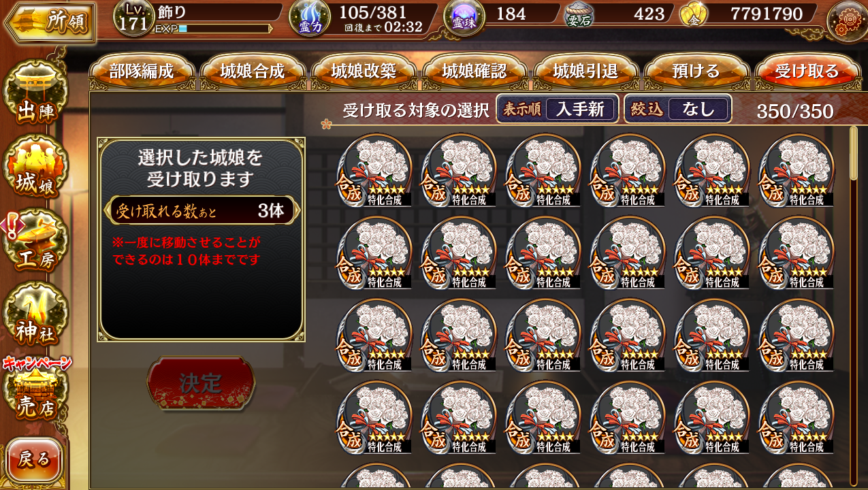This screenshot has height=490, width=868.
Task: Open the settings gear icon at top right
Action: (846, 20)
